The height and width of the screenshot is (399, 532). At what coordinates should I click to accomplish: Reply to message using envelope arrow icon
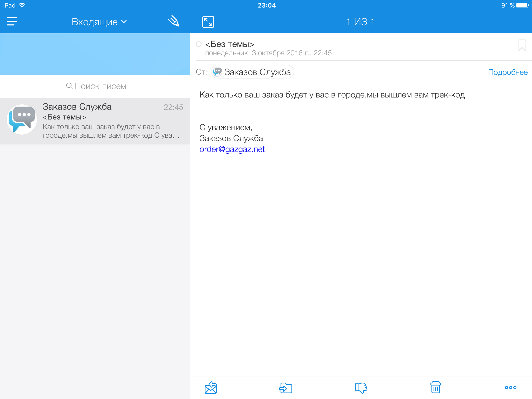[211, 388]
